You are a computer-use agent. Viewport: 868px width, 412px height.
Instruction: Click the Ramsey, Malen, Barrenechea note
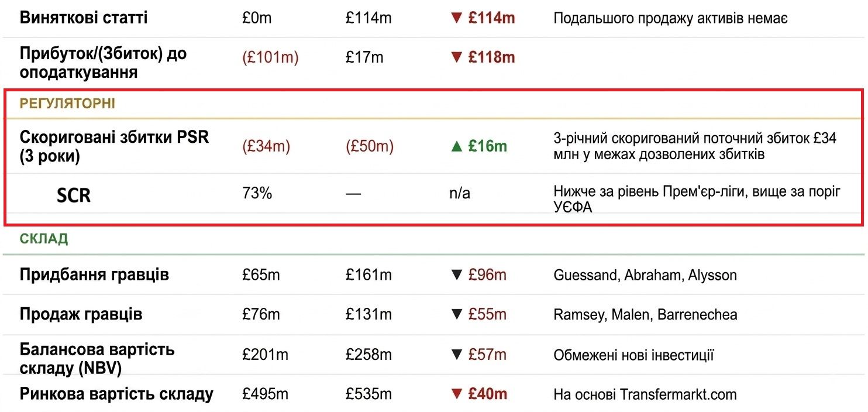(645, 314)
